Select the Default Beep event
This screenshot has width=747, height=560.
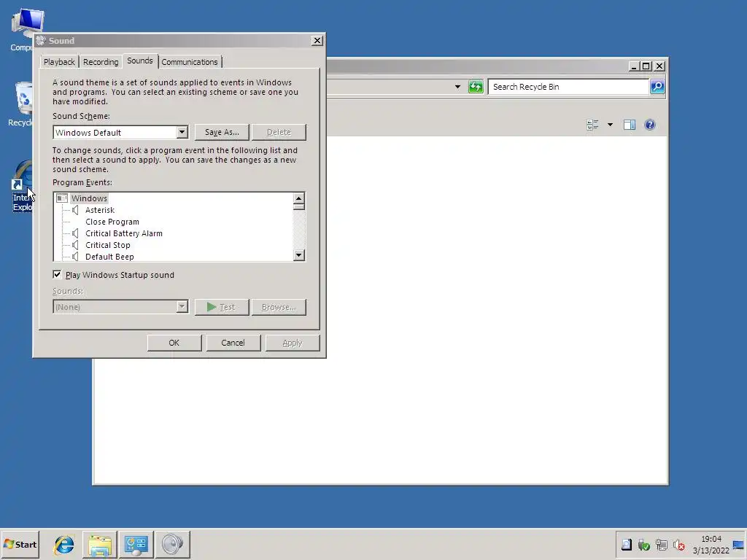(109, 257)
